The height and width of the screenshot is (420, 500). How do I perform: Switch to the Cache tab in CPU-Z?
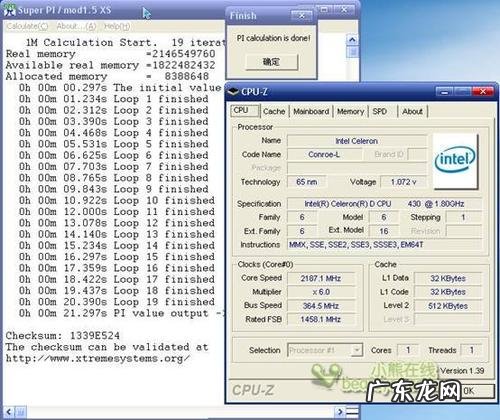pos(274,111)
